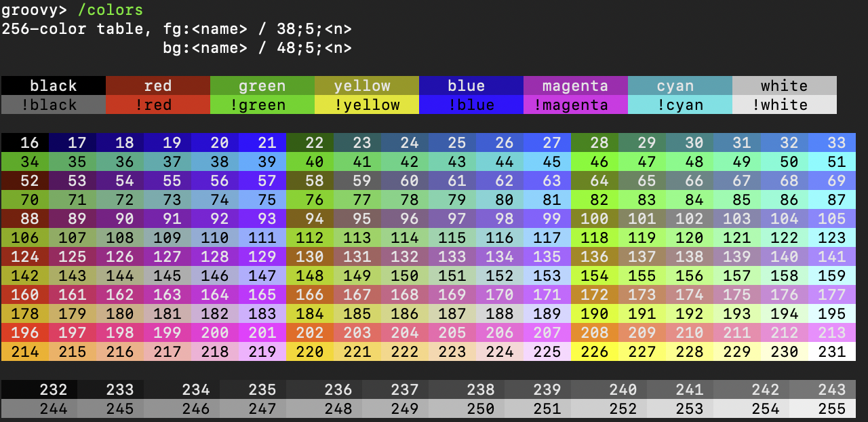Select grayscale cell 232
This screenshot has height=422, width=868.
click(39, 389)
